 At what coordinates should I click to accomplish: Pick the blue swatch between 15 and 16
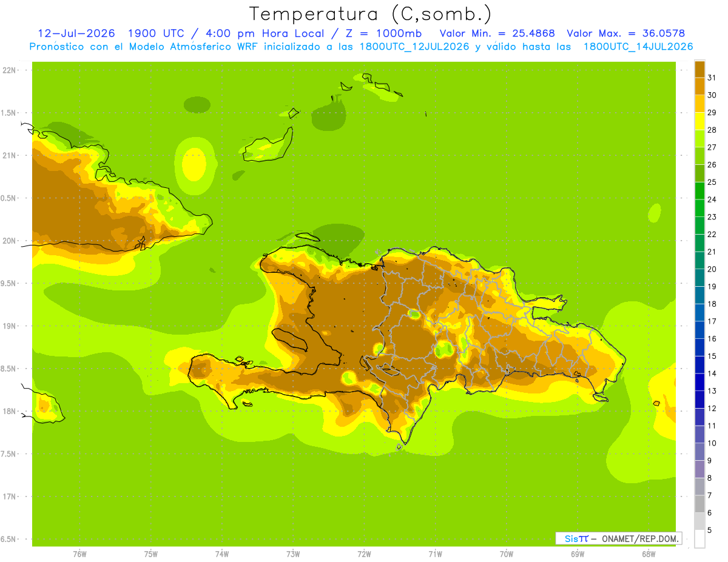point(699,347)
